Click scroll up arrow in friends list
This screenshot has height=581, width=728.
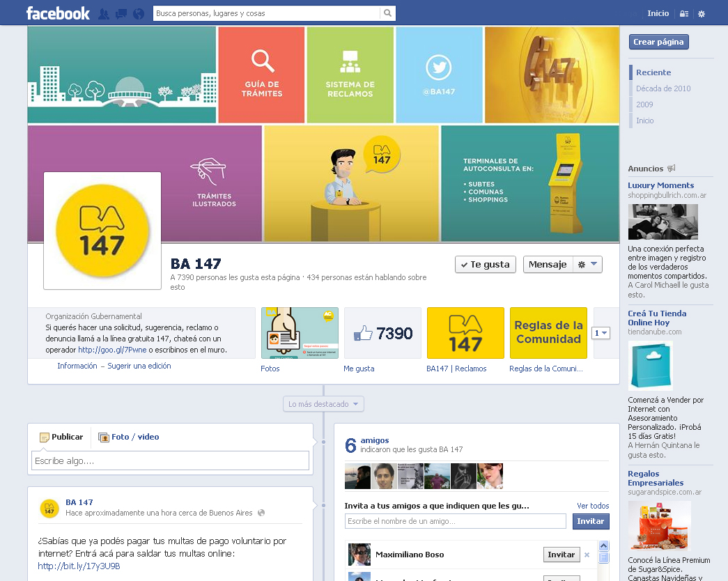[603, 545]
